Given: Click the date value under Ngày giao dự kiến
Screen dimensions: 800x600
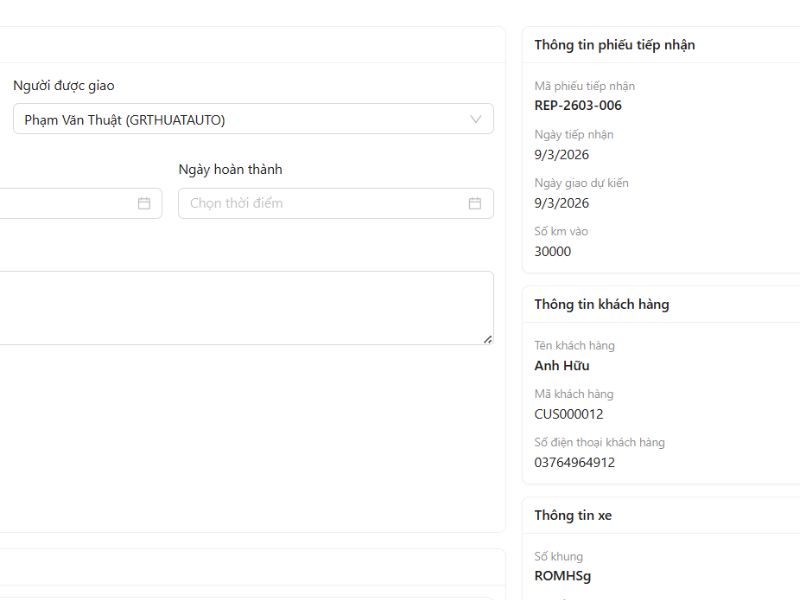Looking at the screenshot, I should click(x=561, y=203).
